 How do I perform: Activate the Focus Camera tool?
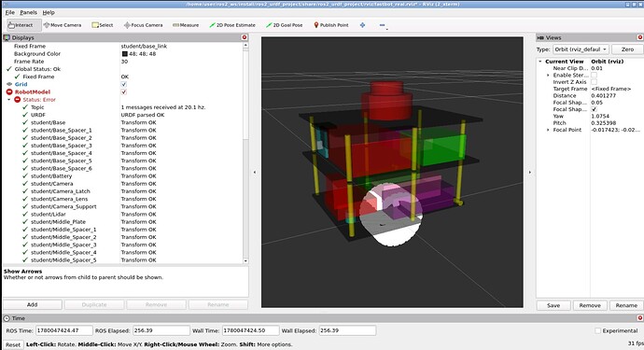[143, 25]
